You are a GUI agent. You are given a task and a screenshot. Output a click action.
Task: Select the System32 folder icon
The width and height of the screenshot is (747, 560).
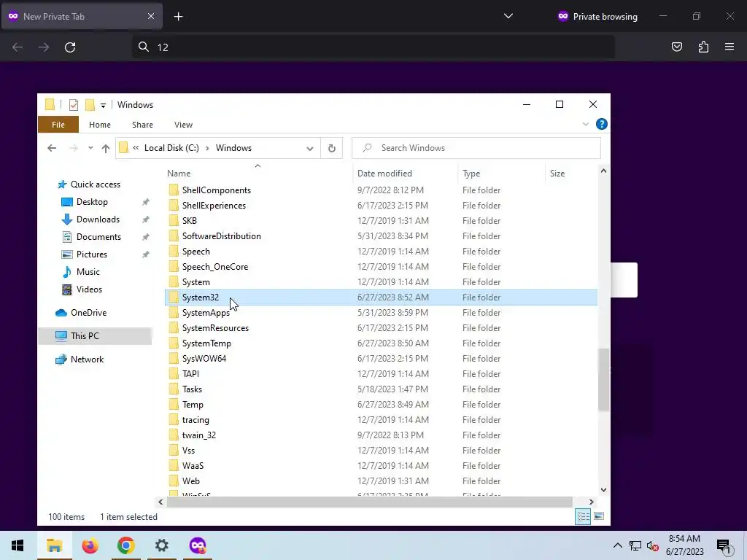[174, 297]
